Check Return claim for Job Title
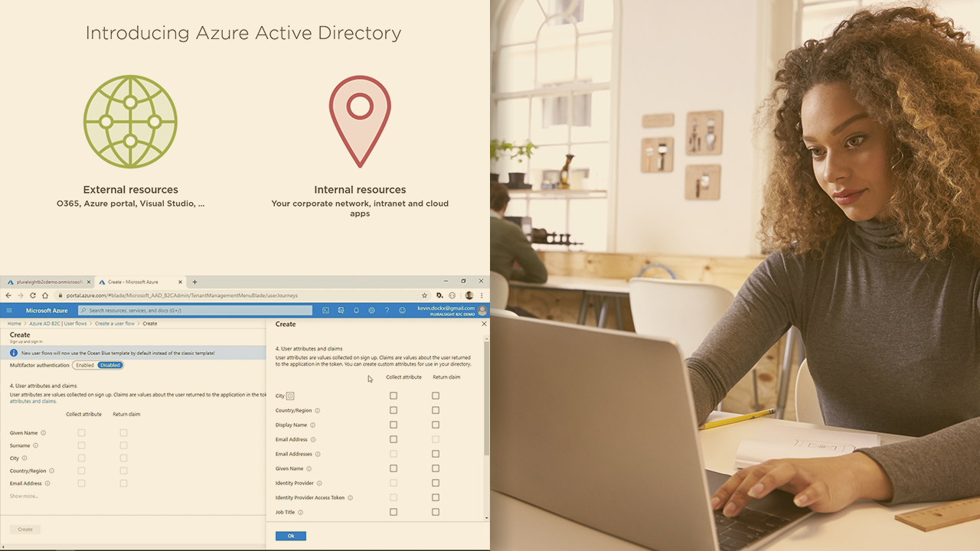Viewport: 980px width, 551px height. coord(435,512)
